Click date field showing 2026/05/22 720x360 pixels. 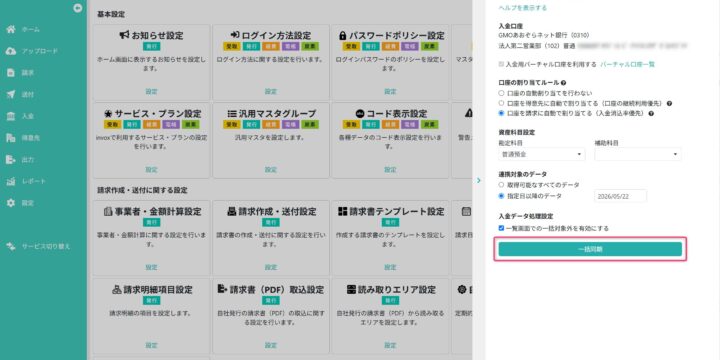pos(620,196)
